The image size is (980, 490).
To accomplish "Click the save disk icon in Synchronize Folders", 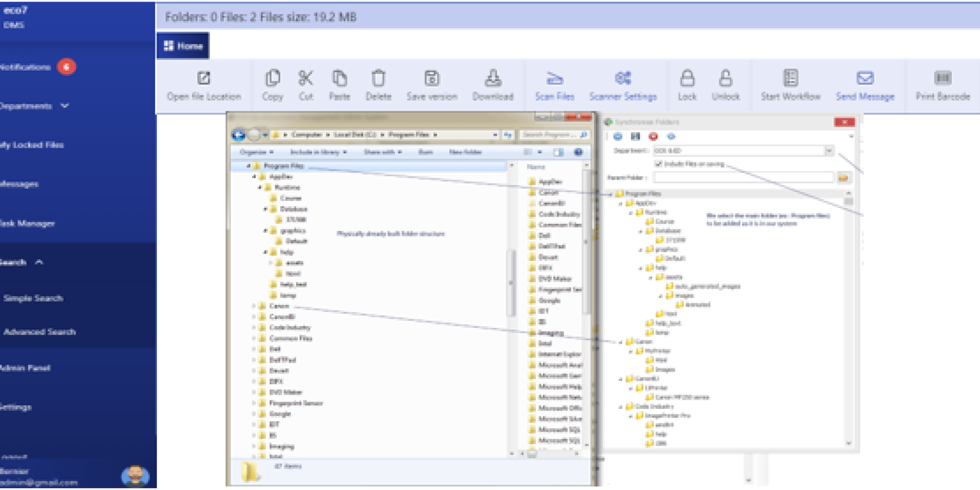I will coord(635,136).
